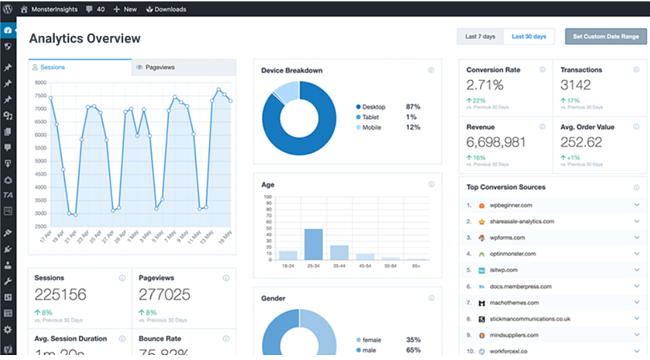Open the WordPress logo menu
This screenshot has width=650, height=360.
(7, 9)
